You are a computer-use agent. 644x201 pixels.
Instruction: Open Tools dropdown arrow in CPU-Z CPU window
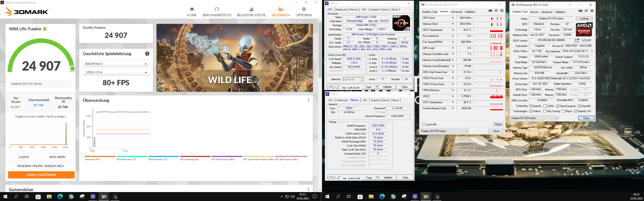(x=377, y=87)
